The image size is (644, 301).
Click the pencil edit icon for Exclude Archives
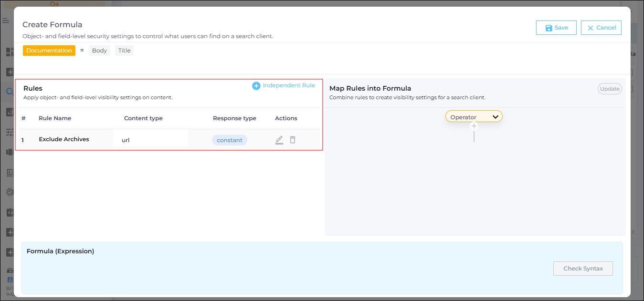pyautogui.click(x=279, y=140)
